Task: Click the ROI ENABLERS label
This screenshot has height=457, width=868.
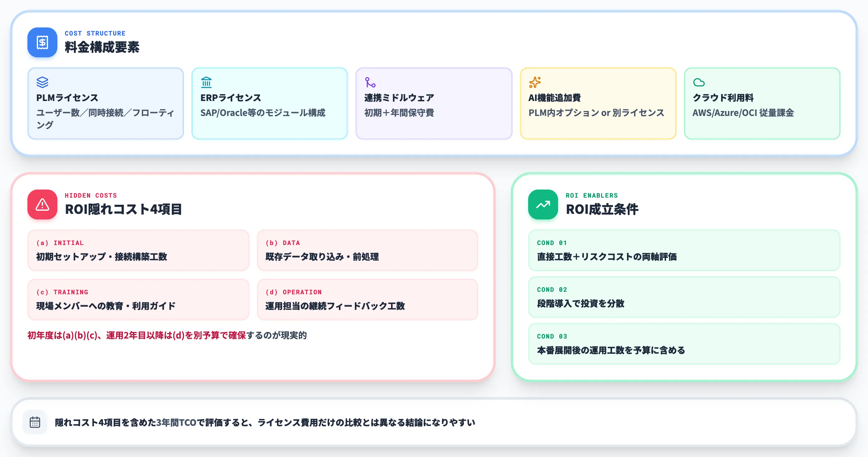Action: [592, 195]
